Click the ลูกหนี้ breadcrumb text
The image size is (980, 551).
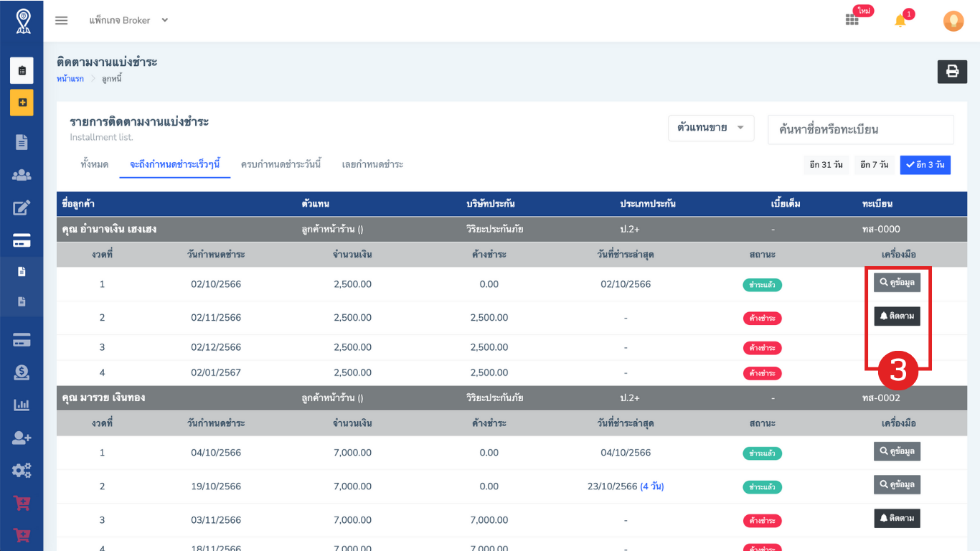pyautogui.click(x=111, y=78)
